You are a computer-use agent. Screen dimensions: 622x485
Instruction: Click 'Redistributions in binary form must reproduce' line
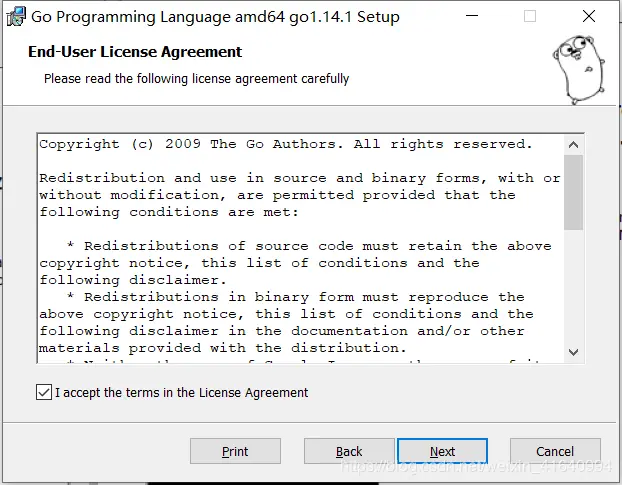click(296, 297)
